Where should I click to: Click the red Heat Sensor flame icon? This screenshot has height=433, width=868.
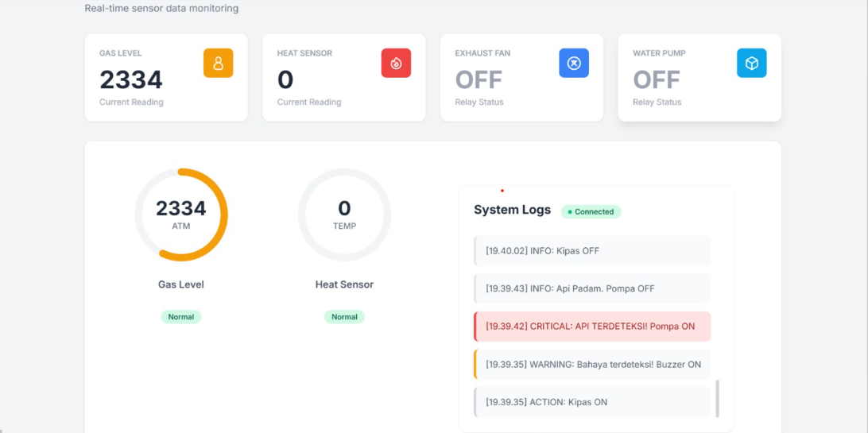[396, 63]
